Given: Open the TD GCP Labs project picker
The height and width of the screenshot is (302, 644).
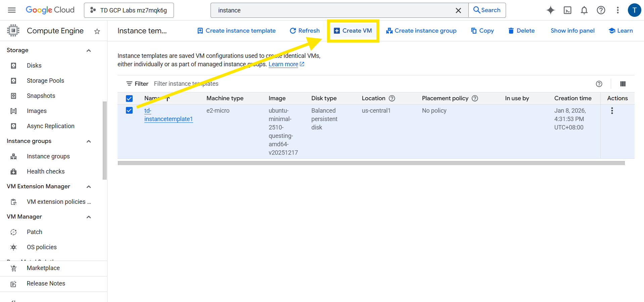Looking at the screenshot, I should click(x=129, y=10).
